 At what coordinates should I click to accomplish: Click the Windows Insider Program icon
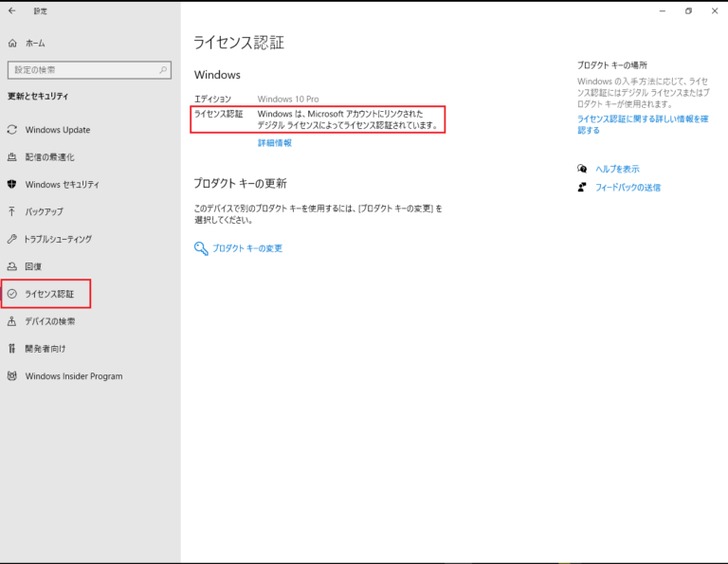click(12, 376)
